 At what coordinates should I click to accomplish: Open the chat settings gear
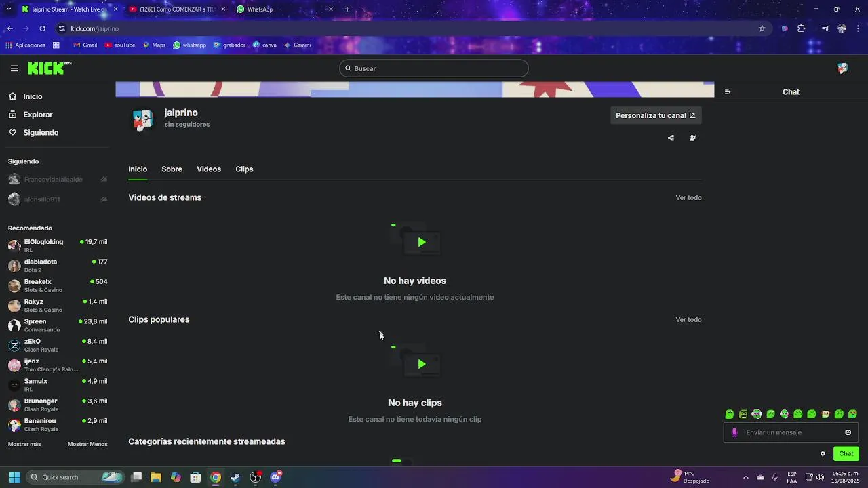pyautogui.click(x=823, y=454)
